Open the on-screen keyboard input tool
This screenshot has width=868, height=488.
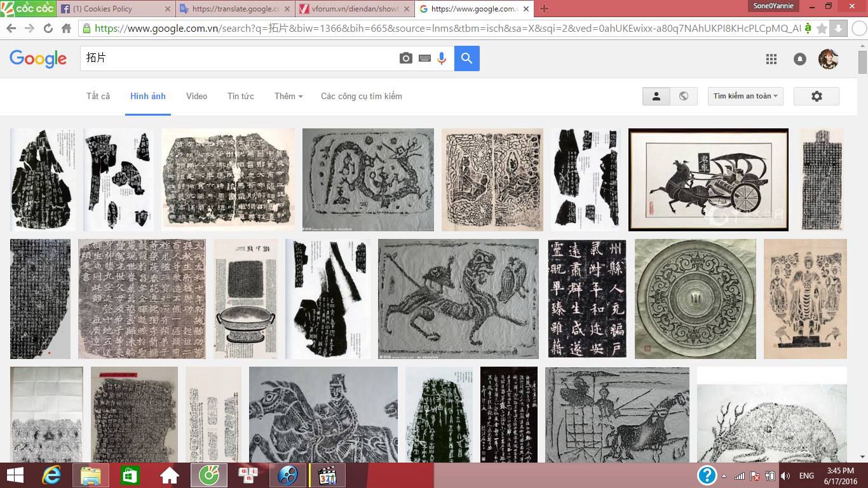[424, 58]
